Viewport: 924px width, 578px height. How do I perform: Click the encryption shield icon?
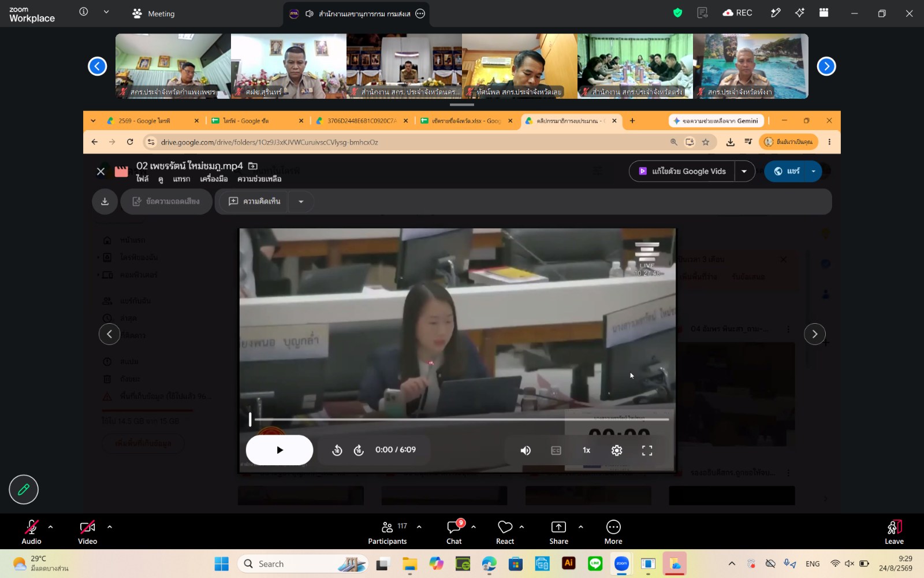pyautogui.click(x=677, y=13)
